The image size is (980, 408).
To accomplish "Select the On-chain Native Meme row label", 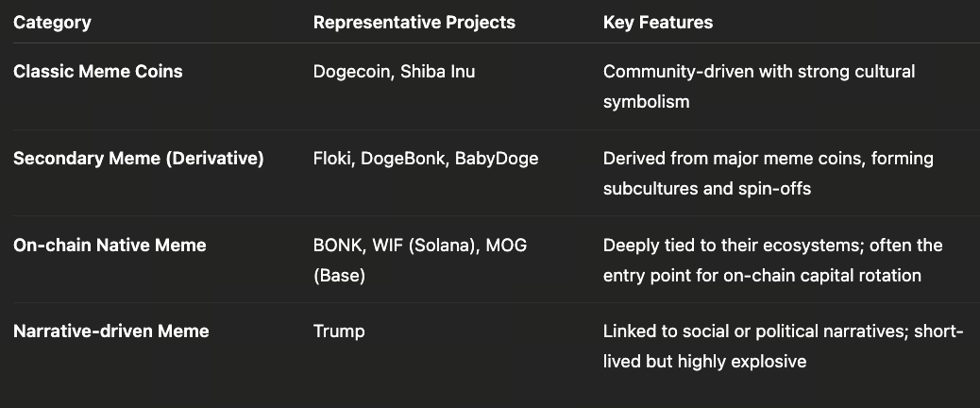I will tap(110, 246).
